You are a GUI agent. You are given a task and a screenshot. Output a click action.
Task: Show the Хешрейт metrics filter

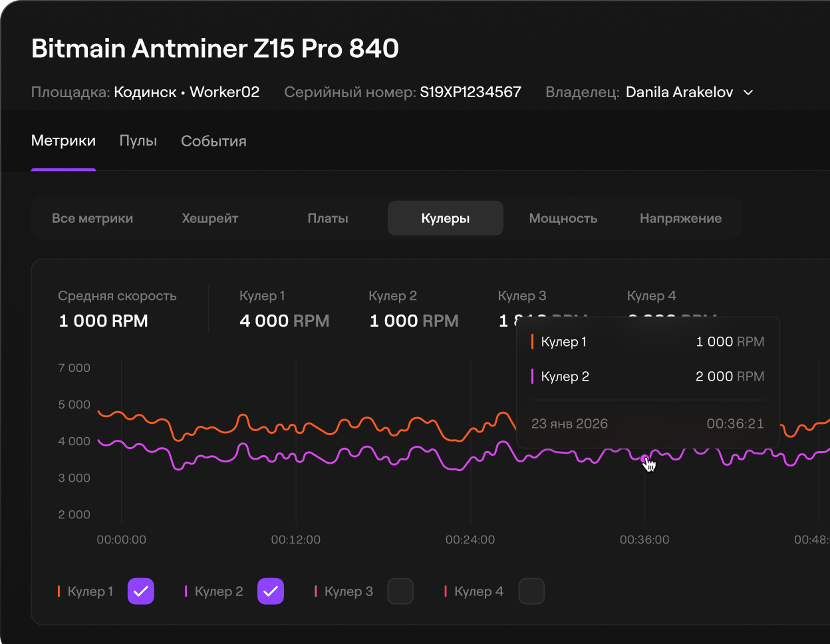210,218
